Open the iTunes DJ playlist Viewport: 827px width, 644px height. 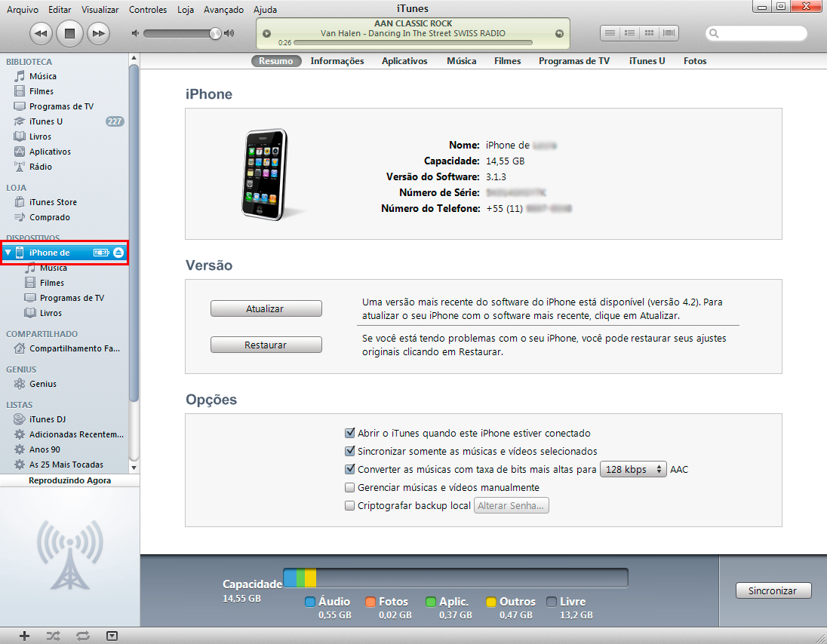click(x=64, y=419)
